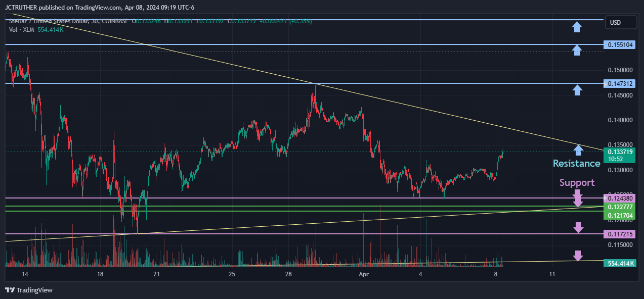Click the low value L0.133192
This screenshot has height=299, width=644.
tap(211, 22)
